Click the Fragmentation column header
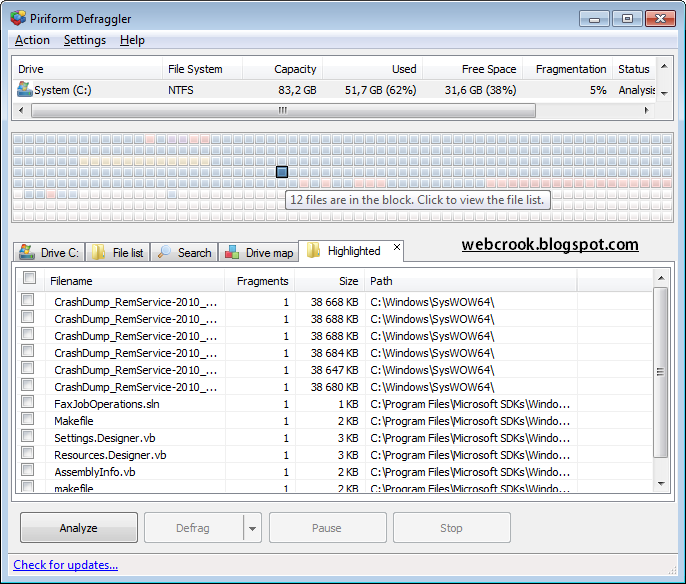This screenshot has width=686, height=584. click(x=568, y=69)
